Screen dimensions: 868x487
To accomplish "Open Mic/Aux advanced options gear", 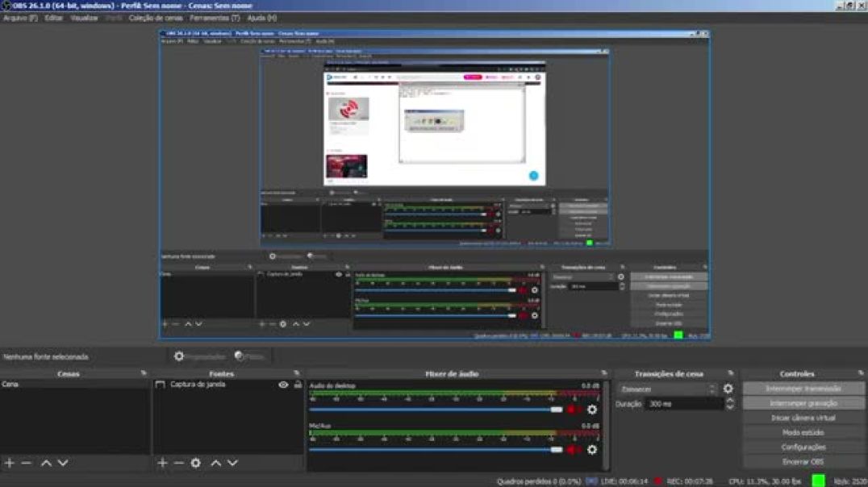I will pyautogui.click(x=592, y=450).
